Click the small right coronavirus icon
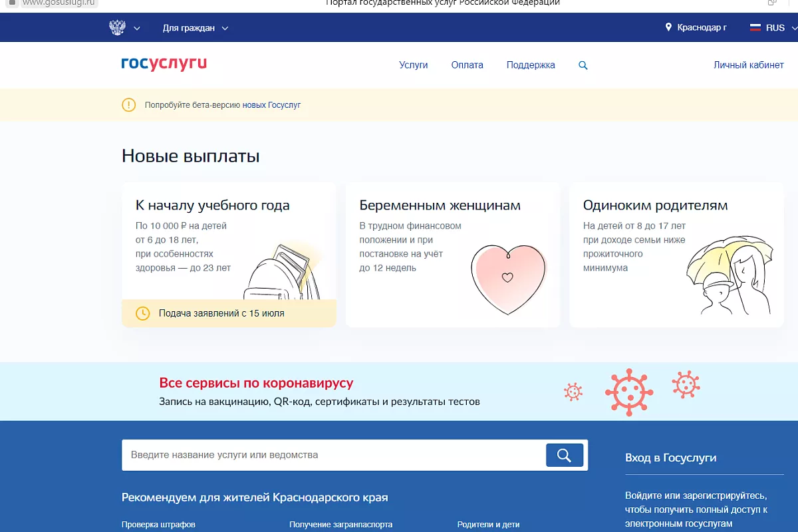798x532 pixels. point(686,384)
